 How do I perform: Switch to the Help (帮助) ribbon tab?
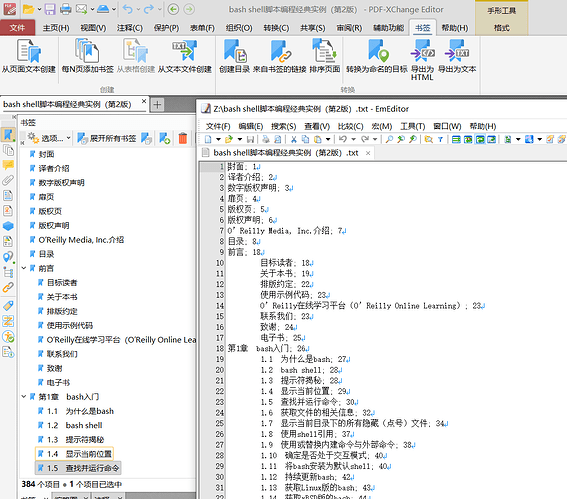(455, 28)
